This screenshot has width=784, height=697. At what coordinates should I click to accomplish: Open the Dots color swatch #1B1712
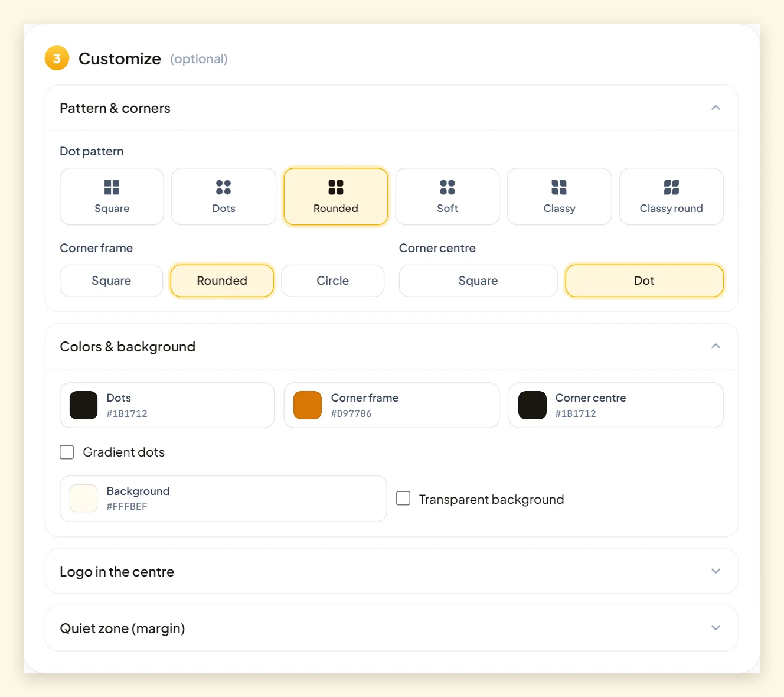83,405
